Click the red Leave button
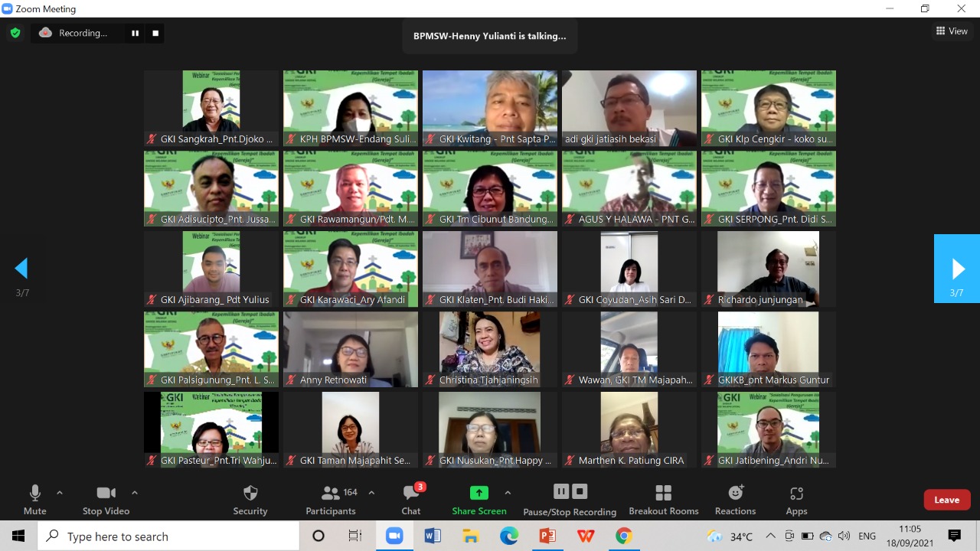Screen dimensions: 980x551 coord(946,500)
